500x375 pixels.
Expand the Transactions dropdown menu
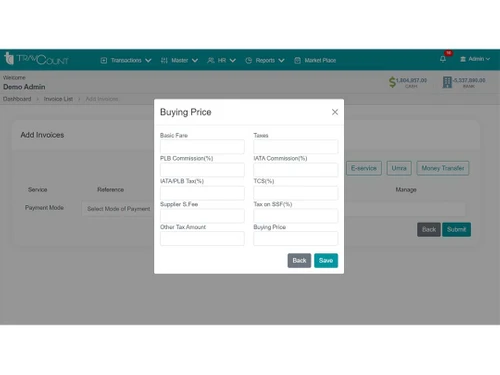click(x=148, y=60)
